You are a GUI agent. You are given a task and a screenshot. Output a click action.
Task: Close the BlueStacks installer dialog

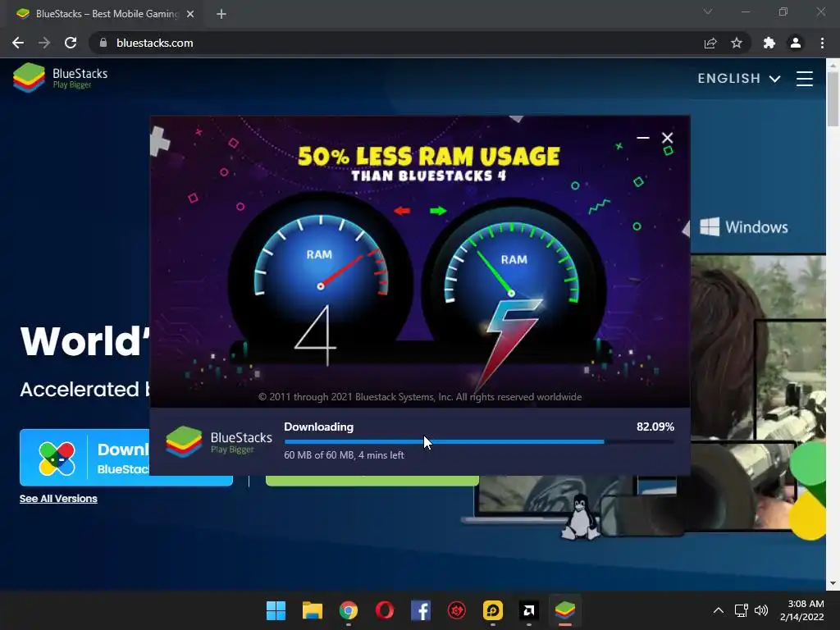click(x=667, y=138)
